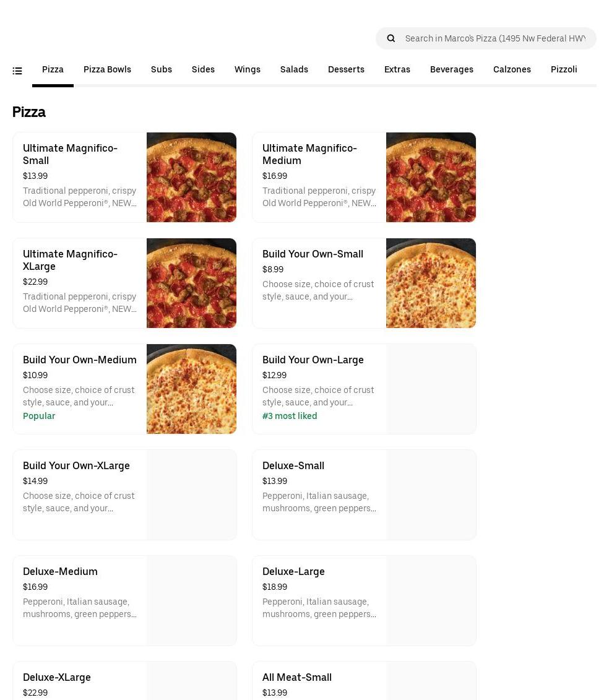This screenshot has width=609, height=700.
Task: Open the Wings category tab
Action: pyautogui.click(x=248, y=69)
